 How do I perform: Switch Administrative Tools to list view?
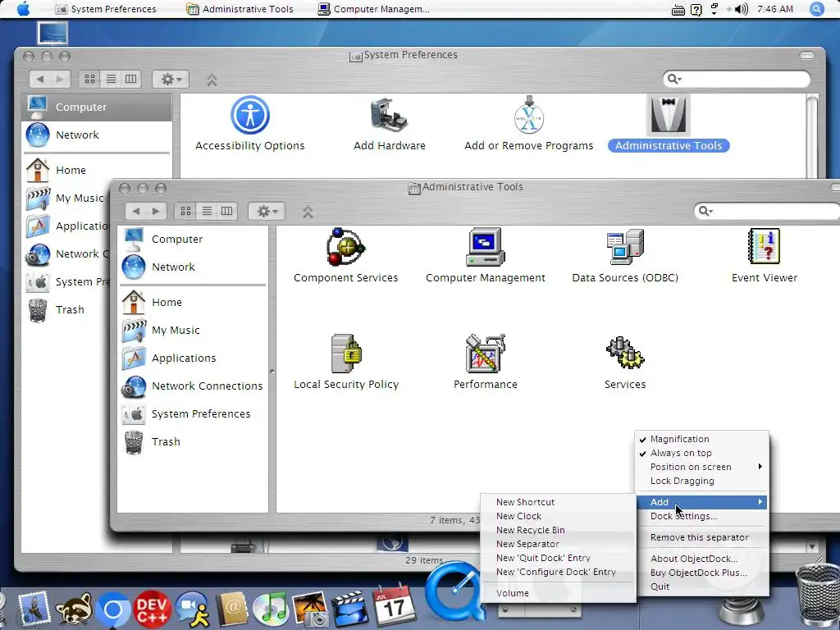click(207, 211)
